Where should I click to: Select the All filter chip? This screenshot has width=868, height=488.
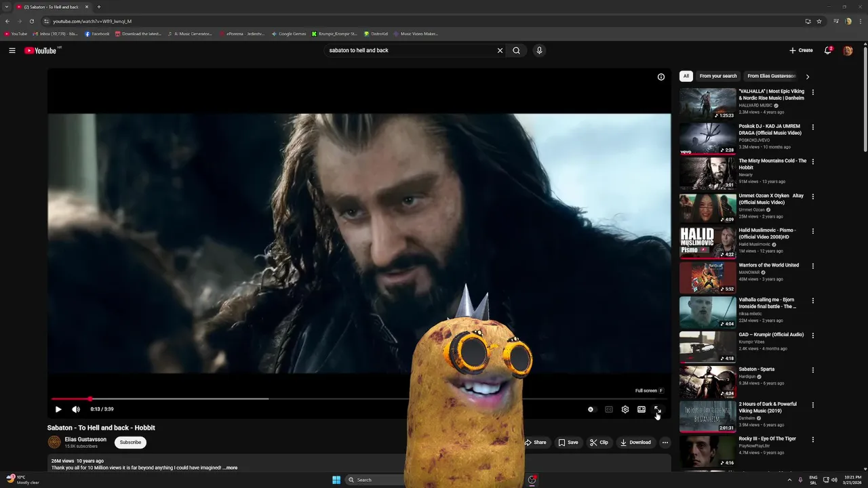[686, 76]
